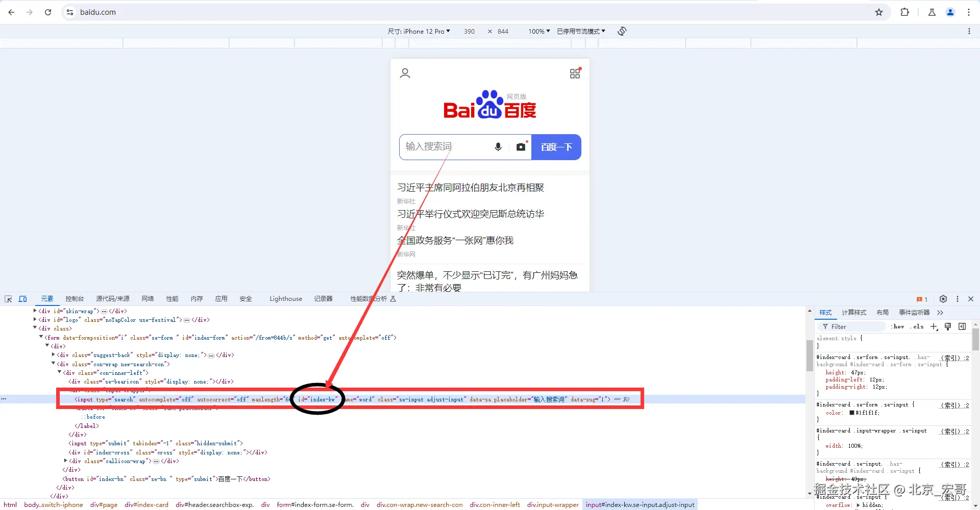Screen dimensions: 980x510
Task: Open the Chrome Labs flask icon
Action: [x=932, y=12]
